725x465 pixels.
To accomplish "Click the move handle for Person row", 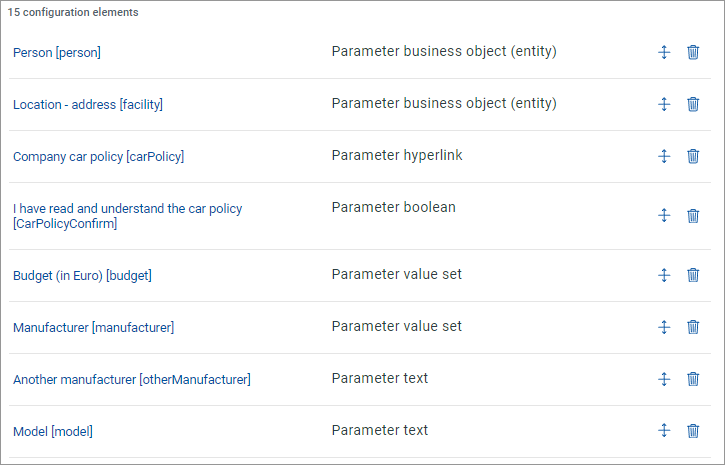I will [663, 52].
